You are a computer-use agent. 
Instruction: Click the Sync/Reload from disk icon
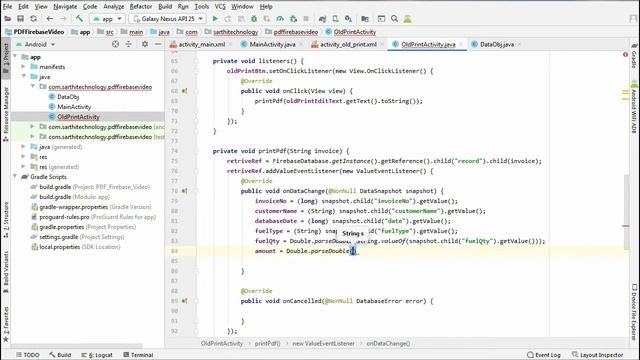(33, 19)
